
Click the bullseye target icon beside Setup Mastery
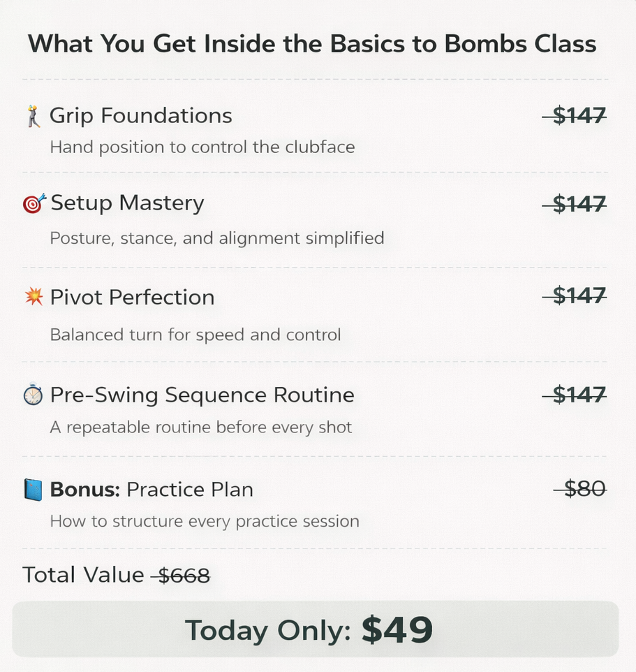tap(34, 203)
